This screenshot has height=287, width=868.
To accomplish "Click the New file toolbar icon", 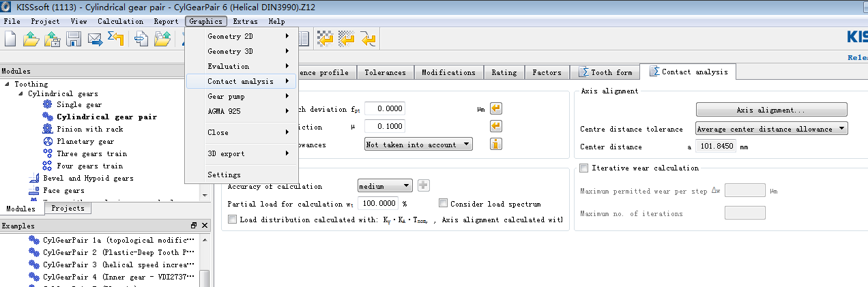I will [x=10, y=40].
